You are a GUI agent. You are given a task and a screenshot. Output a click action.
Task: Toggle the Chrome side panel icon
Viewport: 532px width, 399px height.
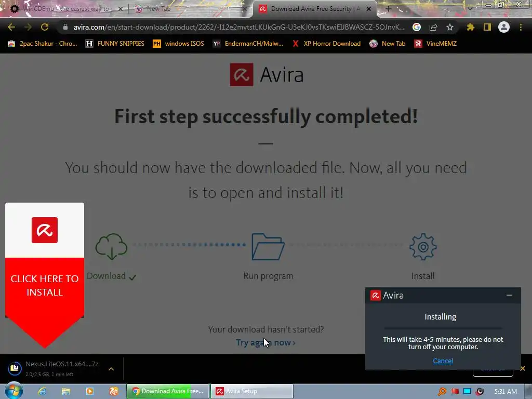[487, 27]
